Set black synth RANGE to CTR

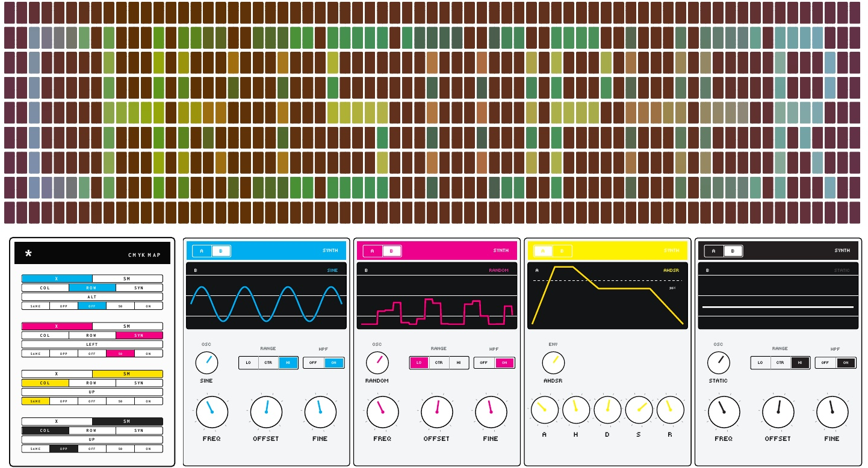(780, 363)
